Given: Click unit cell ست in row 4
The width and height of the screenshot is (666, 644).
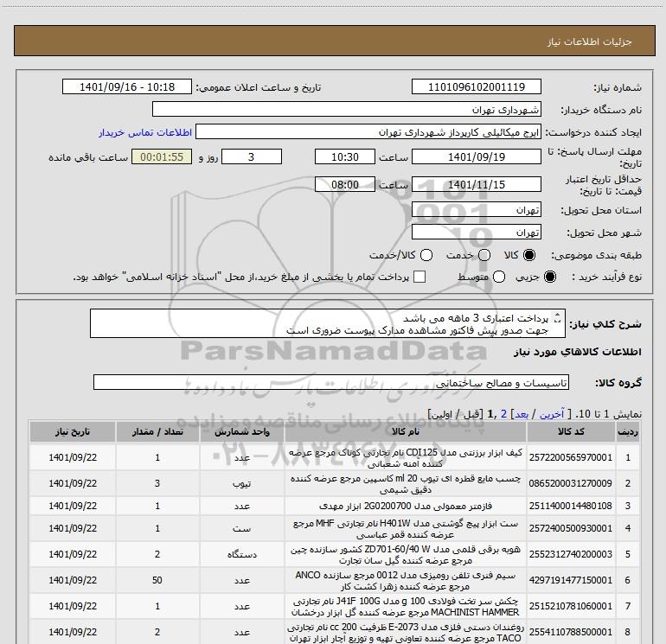Looking at the screenshot, I should [241, 528].
